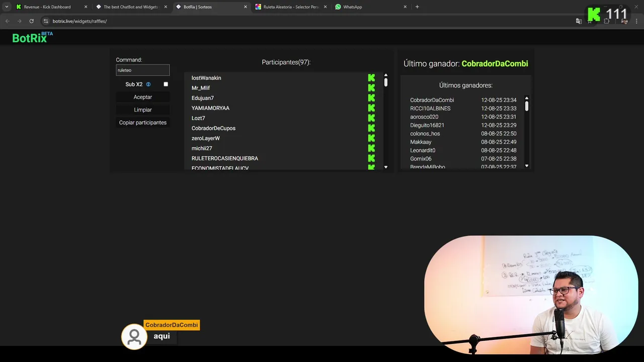Select participant YAMIAMORYAA
Viewport: 644px width, 362px height.
pyautogui.click(x=210, y=108)
